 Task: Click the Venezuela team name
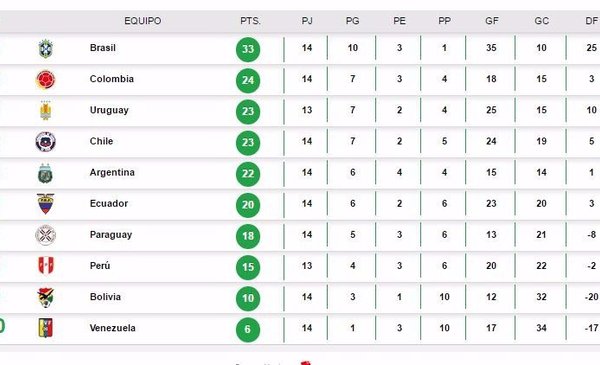tap(112, 328)
